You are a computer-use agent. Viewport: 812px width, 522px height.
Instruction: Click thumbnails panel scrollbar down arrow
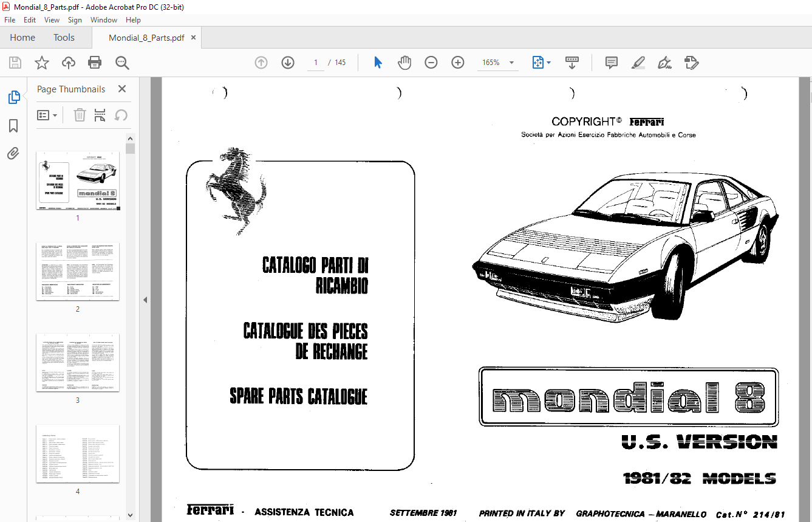[131, 516]
